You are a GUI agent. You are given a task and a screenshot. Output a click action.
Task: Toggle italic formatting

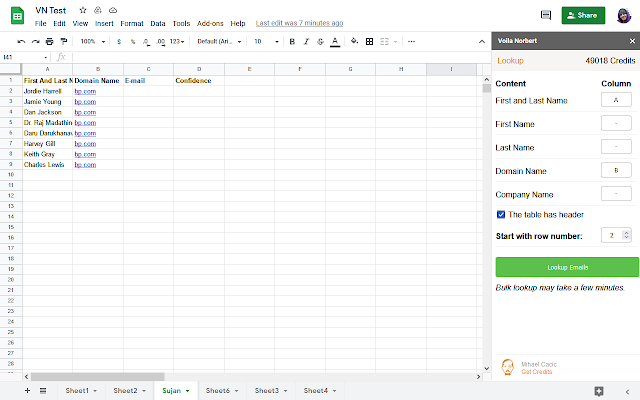(306, 41)
